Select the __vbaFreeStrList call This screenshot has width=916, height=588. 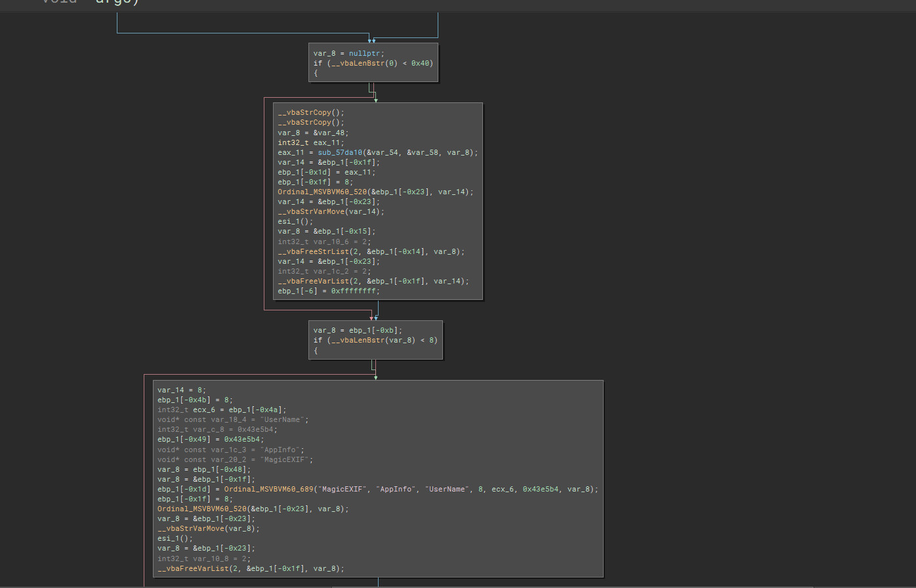point(313,251)
